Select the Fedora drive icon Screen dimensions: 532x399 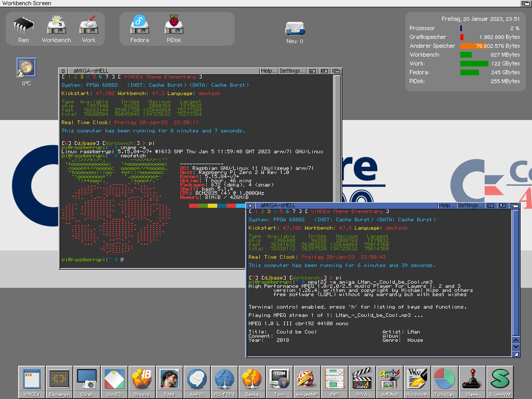pyautogui.click(x=139, y=29)
